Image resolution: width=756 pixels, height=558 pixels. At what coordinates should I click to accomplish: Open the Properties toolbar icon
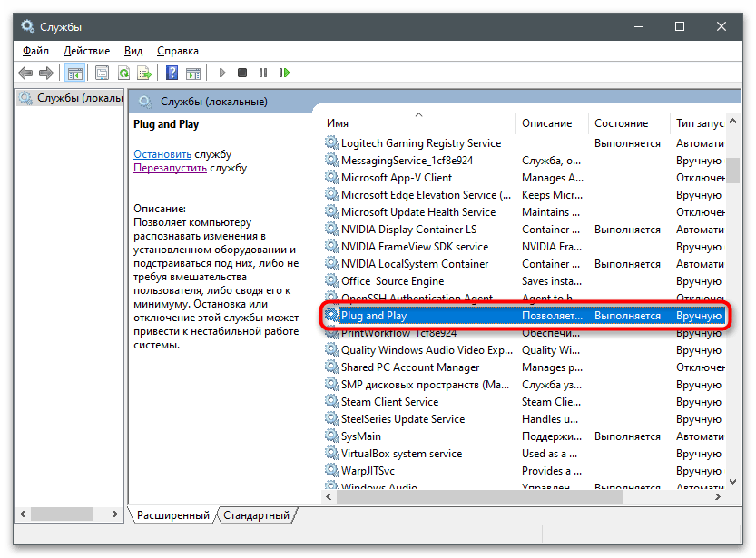coord(102,73)
